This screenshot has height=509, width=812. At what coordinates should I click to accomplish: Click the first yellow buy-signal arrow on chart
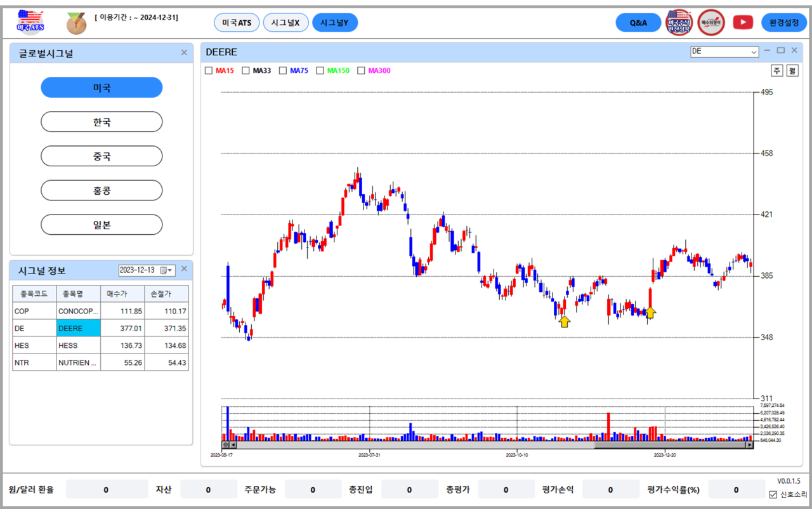(x=565, y=321)
